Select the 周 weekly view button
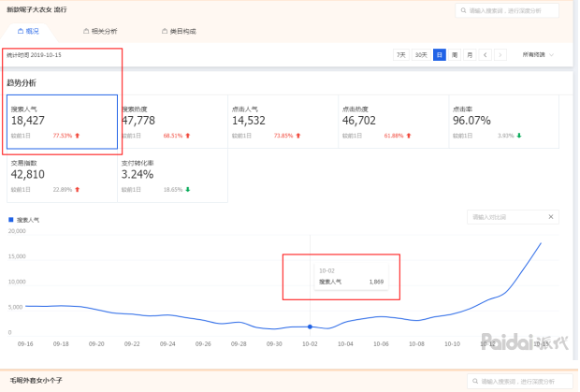The width and height of the screenshot is (580, 392). pyautogui.click(x=455, y=55)
